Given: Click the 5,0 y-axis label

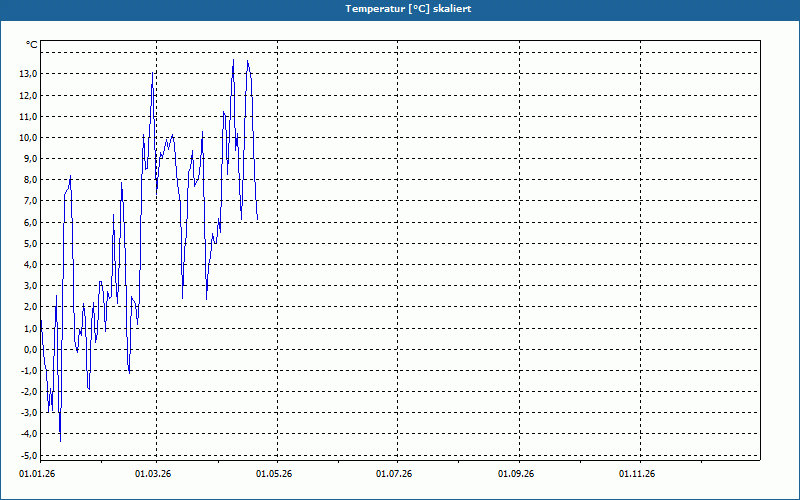Looking at the screenshot, I should 30,243.
